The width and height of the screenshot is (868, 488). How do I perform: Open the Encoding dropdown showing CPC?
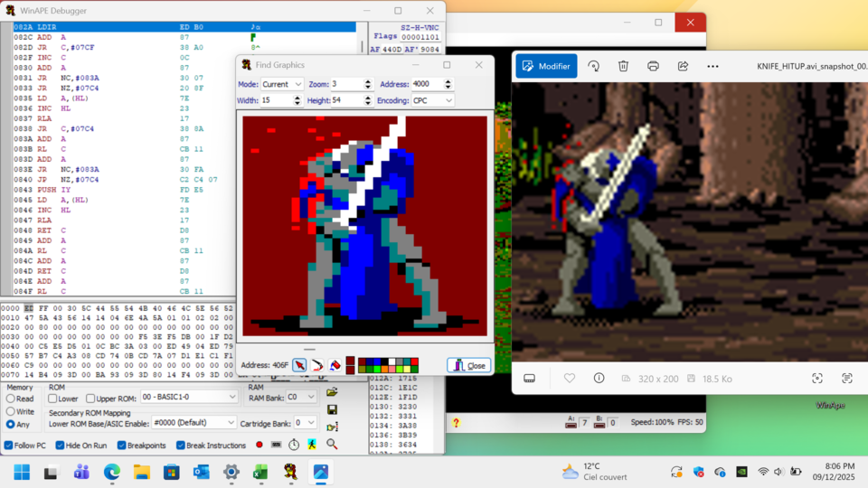coord(432,100)
